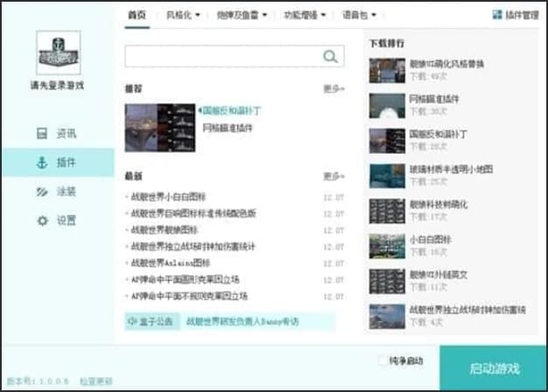Open 设置 gear settings icon
The width and height of the screenshot is (548, 392).
coord(41,221)
